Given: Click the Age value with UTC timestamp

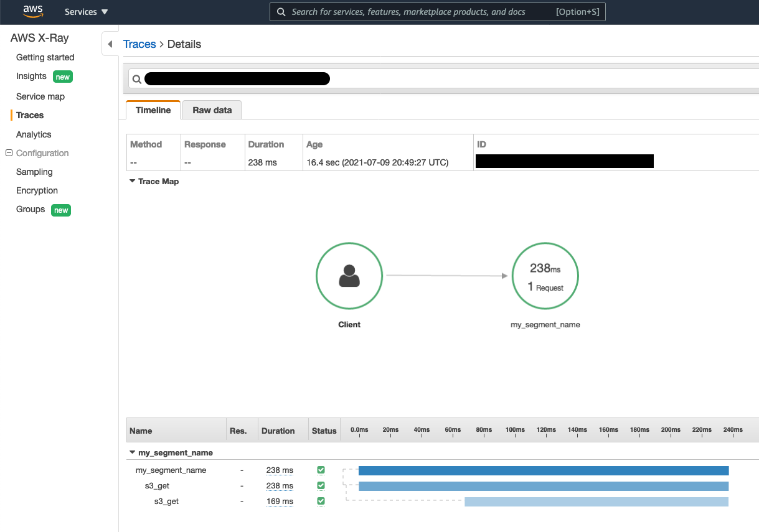Looking at the screenshot, I should coord(377,162).
